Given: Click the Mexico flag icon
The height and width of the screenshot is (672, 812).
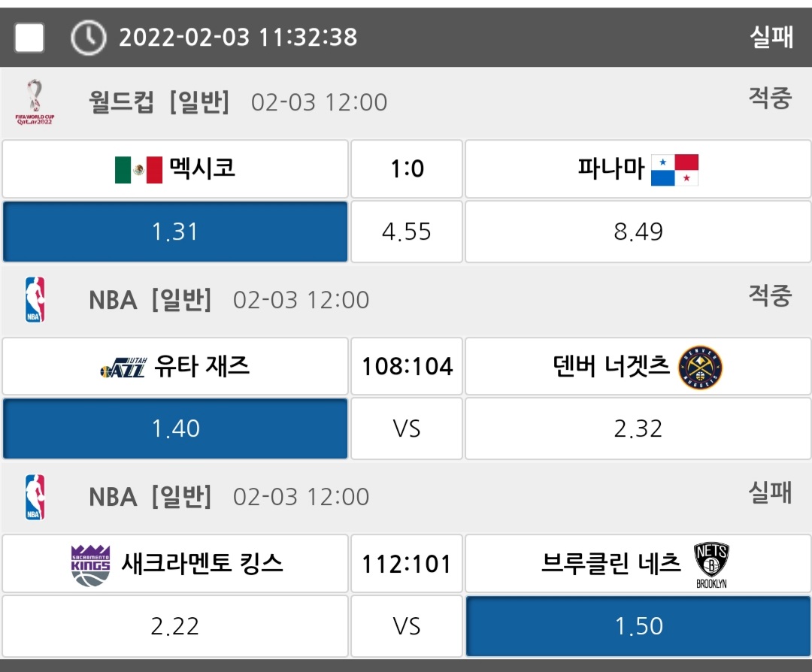Looking at the screenshot, I should (x=138, y=170).
